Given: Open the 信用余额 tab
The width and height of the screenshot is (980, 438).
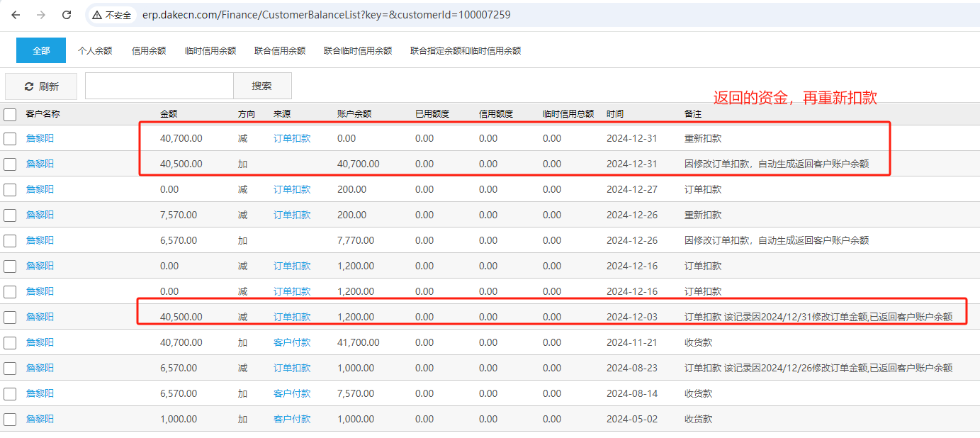Looking at the screenshot, I should point(149,51).
